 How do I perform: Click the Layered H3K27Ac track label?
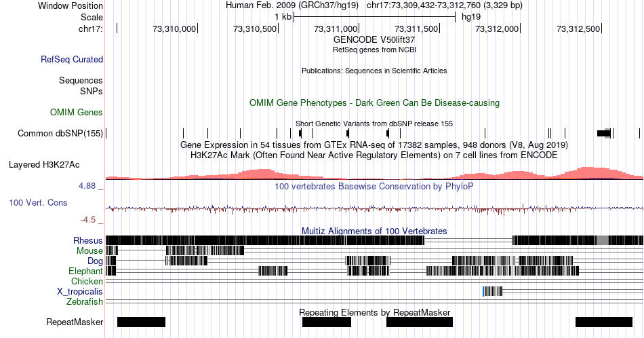pyautogui.click(x=44, y=164)
